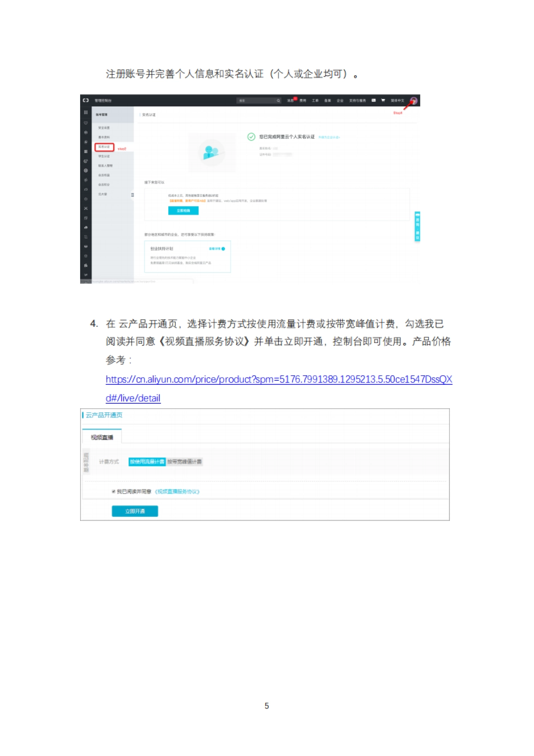Viewport: 534px width, 756px height.
Task: Click the search magnifier icon in header
Action: (279, 101)
